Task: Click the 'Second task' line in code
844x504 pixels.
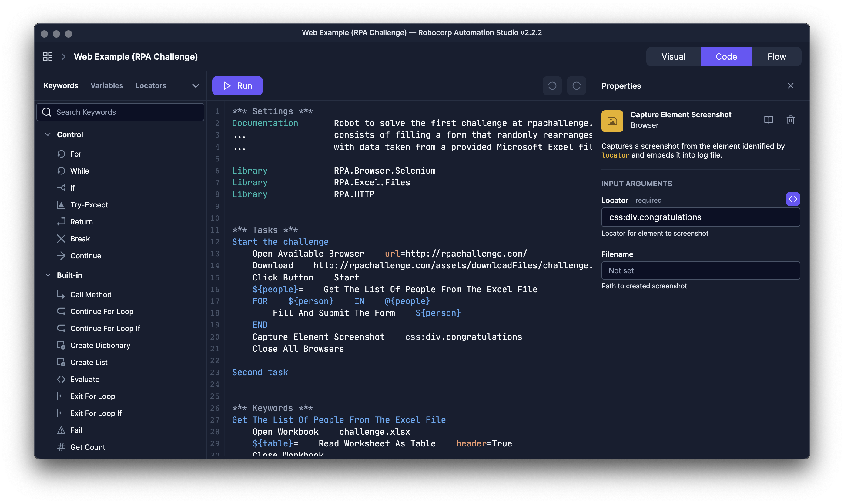Action: pyautogui.click(x=260, y=373)
